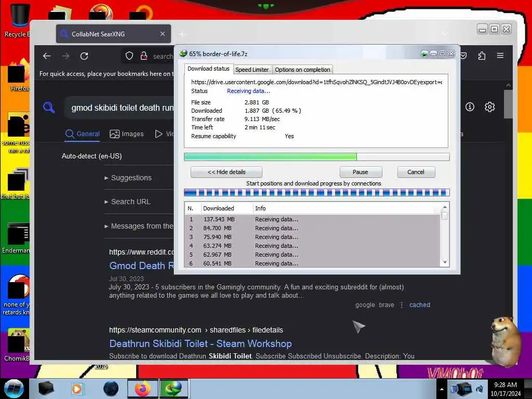Image resolution: width=532 pixels, height=399 pixels.
Task: Click the volume tray icon
Action: 480,389
